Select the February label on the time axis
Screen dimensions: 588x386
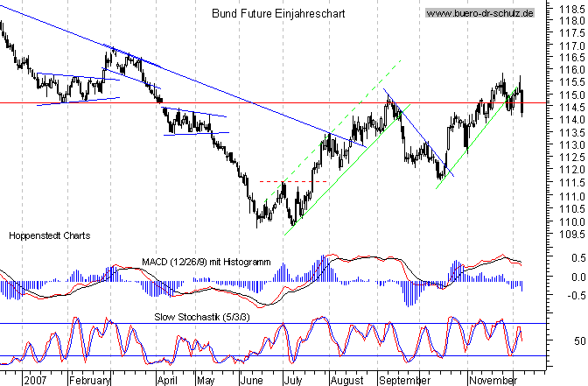click(x=89, y=381)
